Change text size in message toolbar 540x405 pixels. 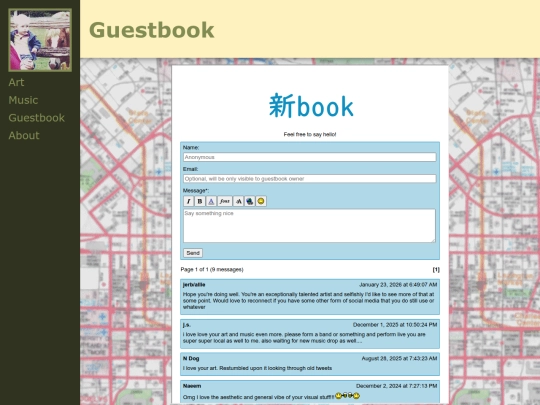pyautogui.click(x=238, y=201)
